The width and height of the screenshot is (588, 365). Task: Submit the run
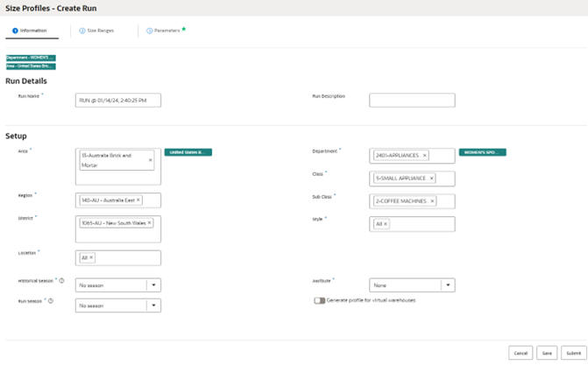tap(574, 353)
